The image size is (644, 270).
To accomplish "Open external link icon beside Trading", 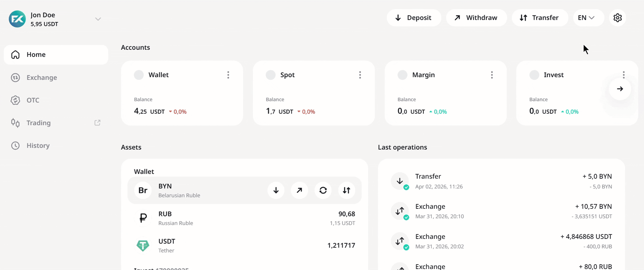I will tap(97, 123).
